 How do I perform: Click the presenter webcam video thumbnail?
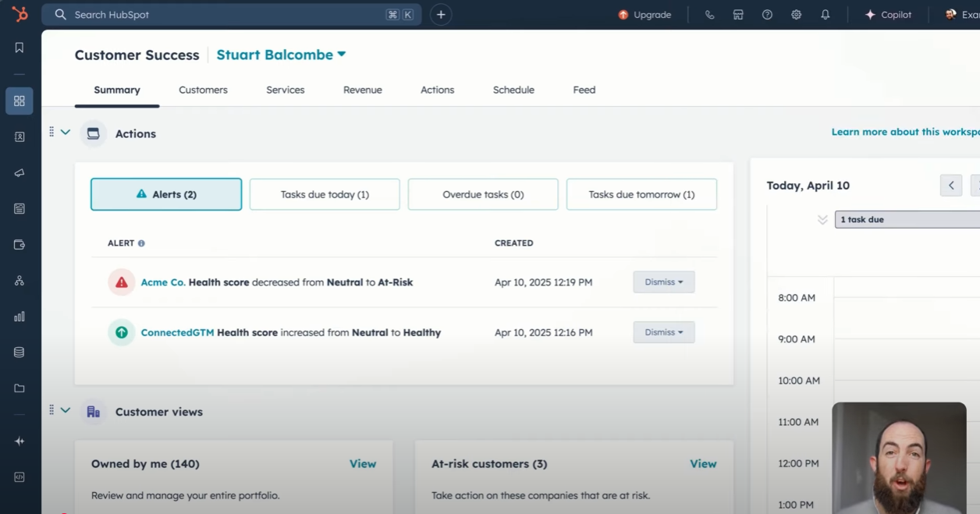(x=899, y=458)
